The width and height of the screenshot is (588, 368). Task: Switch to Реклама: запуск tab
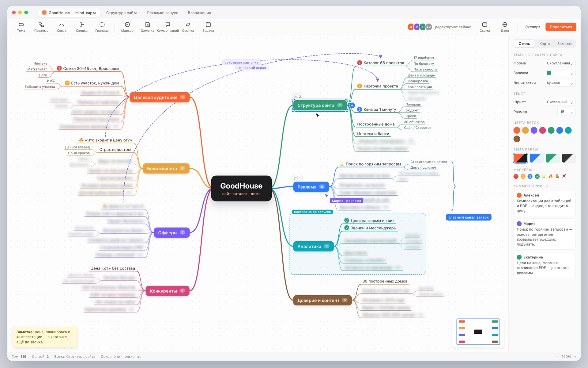(162, 13)
